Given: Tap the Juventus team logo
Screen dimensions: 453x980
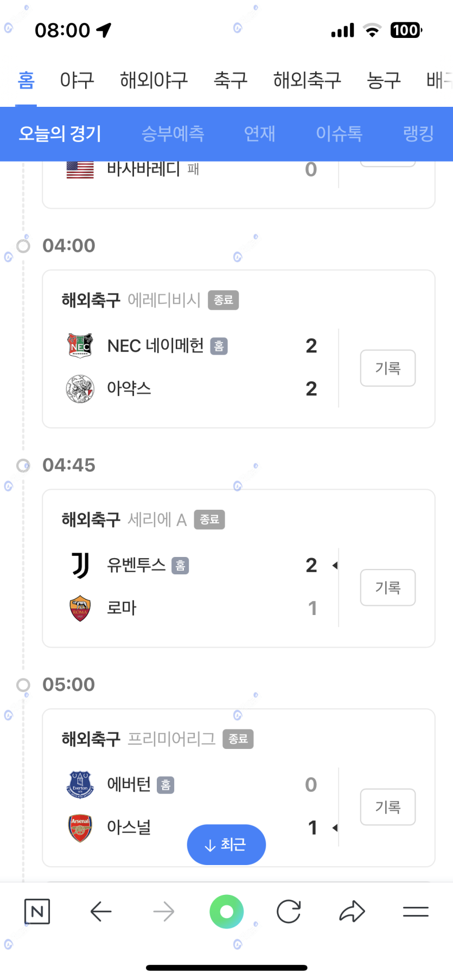Looking at the screenshot, I should [80, 565].
